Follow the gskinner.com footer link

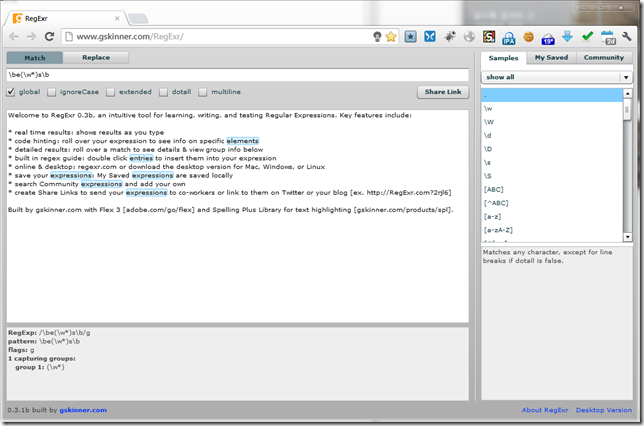83,410
